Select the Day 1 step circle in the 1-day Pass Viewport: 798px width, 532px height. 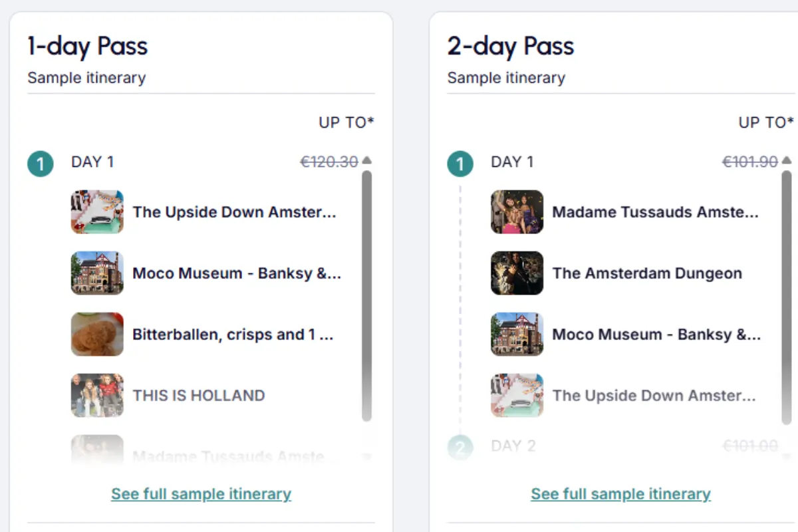[40, 164]
